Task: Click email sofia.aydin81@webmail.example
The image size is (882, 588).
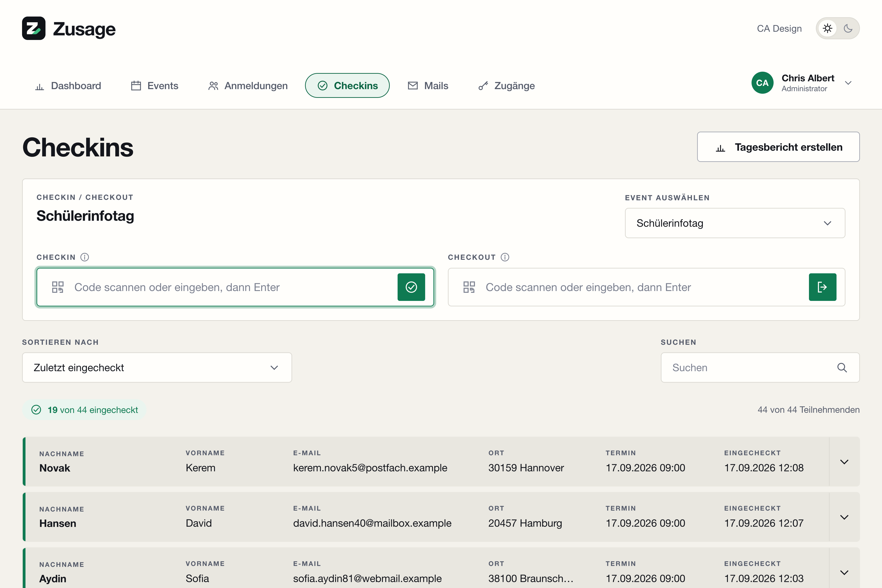Action: (367, 579)
